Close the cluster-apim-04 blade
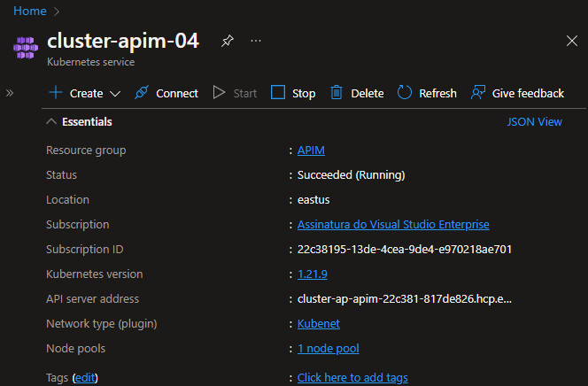Screen dimensions: 588x386 point(571,41)
